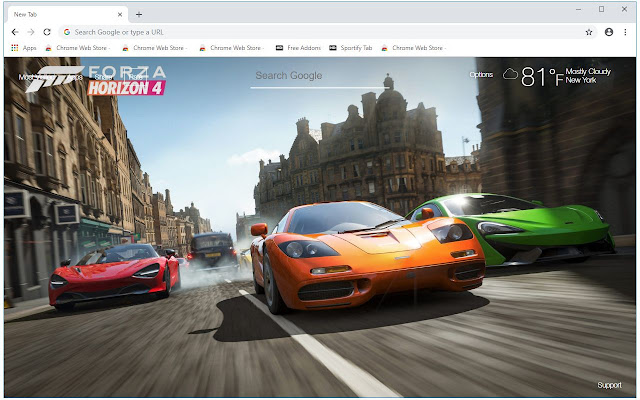Click the Mostly Cloudy weather label
640x400 pixels.
[x=588, y=71]
